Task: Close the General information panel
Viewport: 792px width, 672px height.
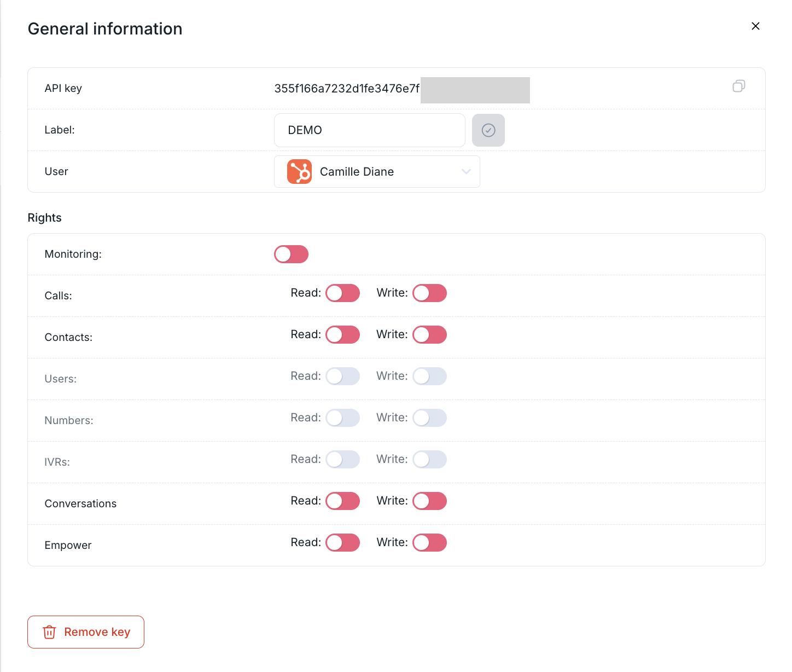Action: click(755, 26)
